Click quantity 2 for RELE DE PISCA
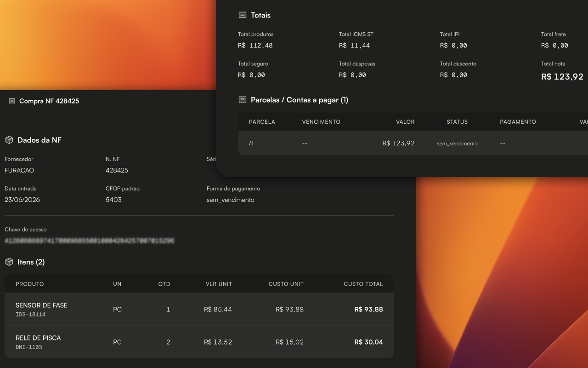This screenshot has height=368, width=588. [x=168, y=342]
